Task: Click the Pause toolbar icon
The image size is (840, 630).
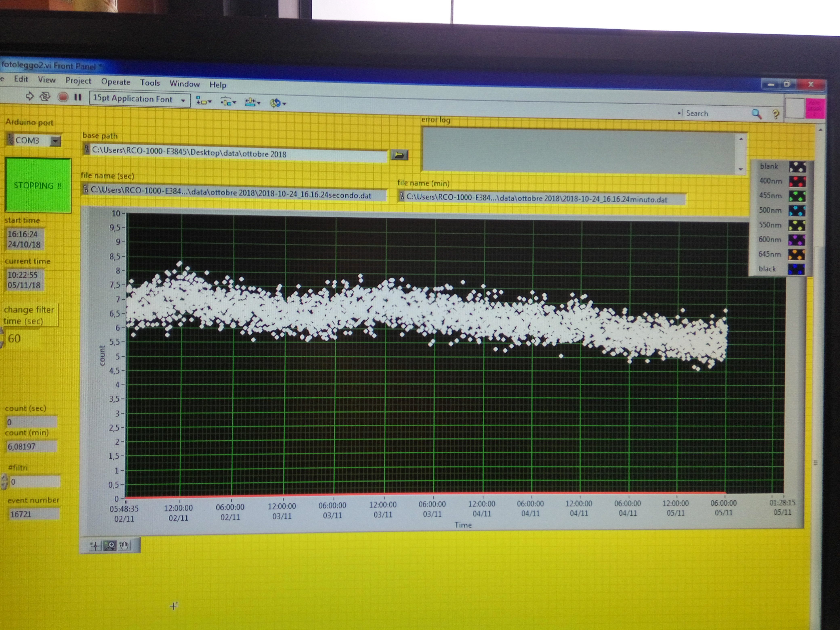Action: pos(78,97)
